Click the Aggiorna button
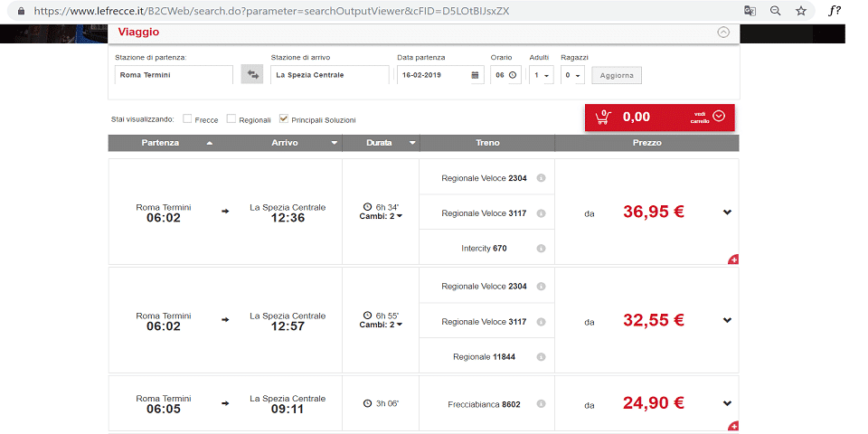The width and height of the screenshot is (868, 434). (x=617, y=75)
